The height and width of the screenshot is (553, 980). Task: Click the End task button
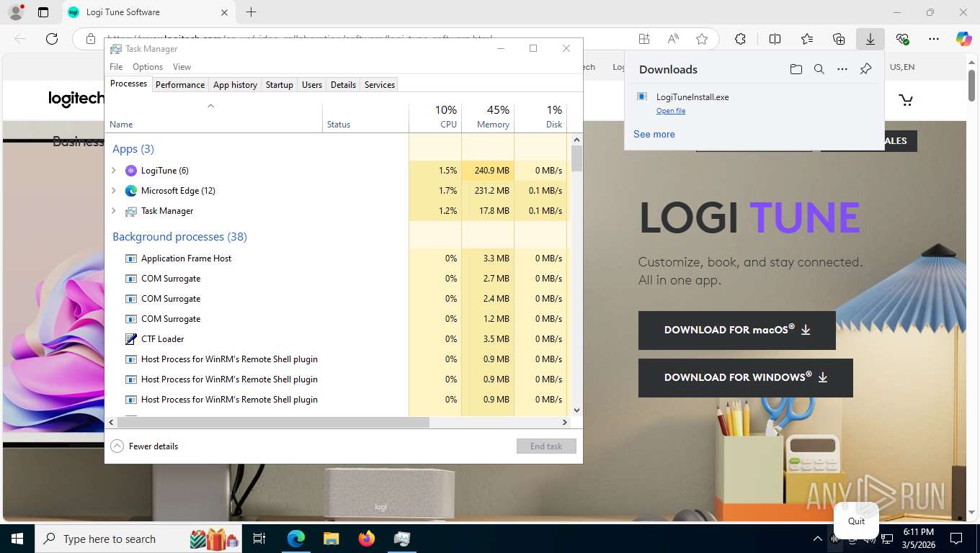pyautogui.click(x=546, y=446)
